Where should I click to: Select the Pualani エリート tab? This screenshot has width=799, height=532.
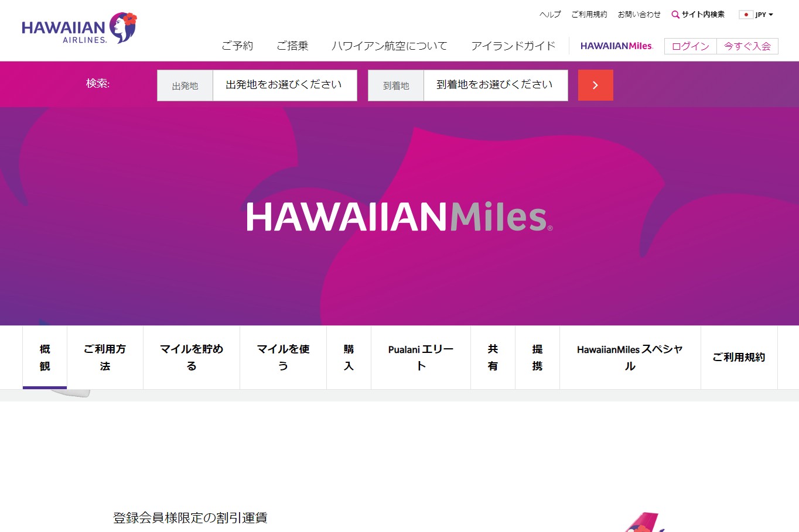point(421,358)
